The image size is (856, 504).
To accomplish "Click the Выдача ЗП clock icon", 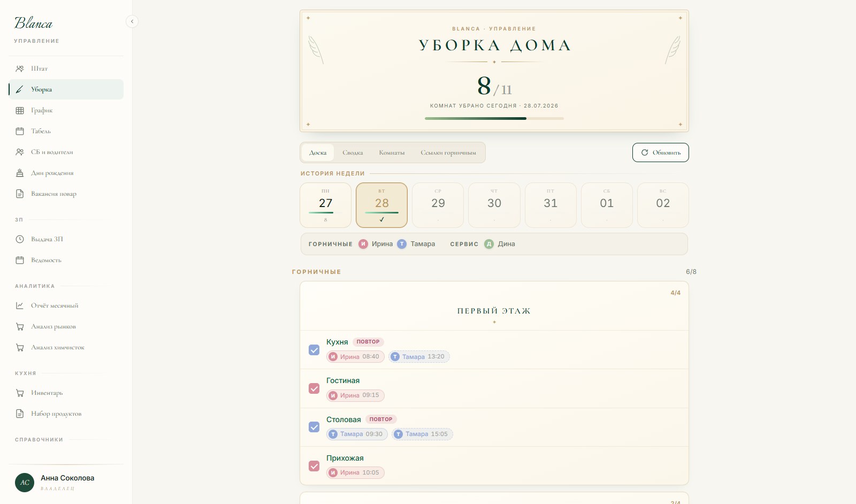I will tap(20, 239).
